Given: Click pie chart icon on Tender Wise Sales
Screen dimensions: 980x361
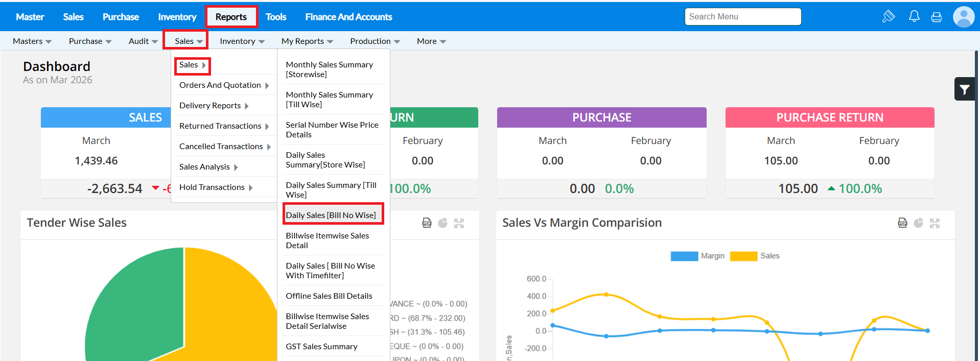Looking at the screenshot, I should (x=442, y=223).
